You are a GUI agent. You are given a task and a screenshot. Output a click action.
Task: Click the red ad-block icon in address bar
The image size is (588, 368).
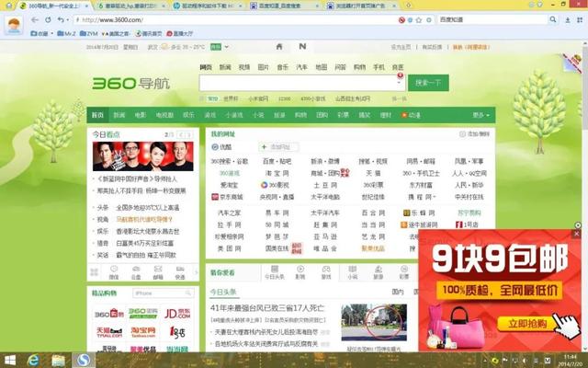pyautogui.click(x=401, y=20)
